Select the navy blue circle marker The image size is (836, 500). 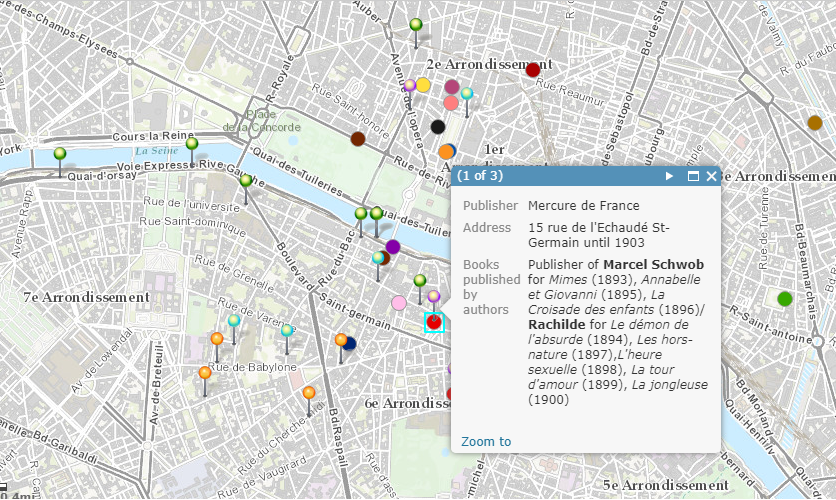click(x=350, y=344)
